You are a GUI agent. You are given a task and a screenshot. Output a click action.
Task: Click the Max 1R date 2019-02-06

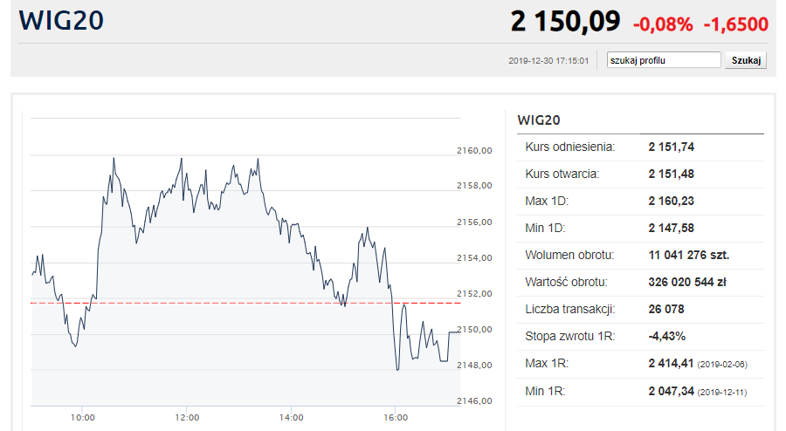pyautogui.click(x=722, y=364)
